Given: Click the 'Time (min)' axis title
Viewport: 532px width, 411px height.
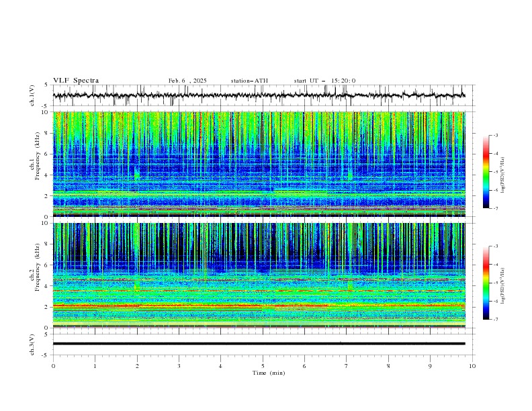Looking at the screenshot, I should tap(269, 373).
